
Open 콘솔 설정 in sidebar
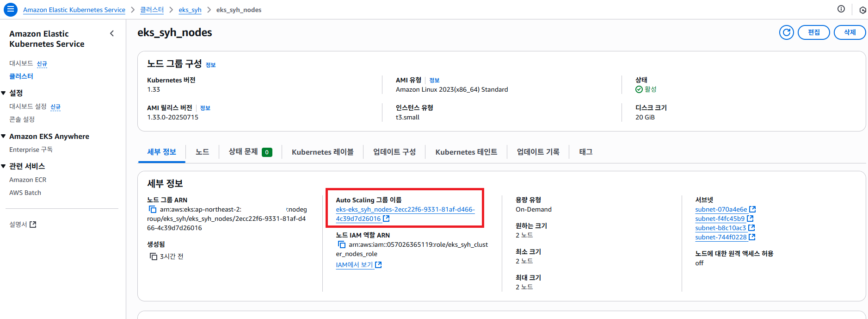[x=22, y=119]
